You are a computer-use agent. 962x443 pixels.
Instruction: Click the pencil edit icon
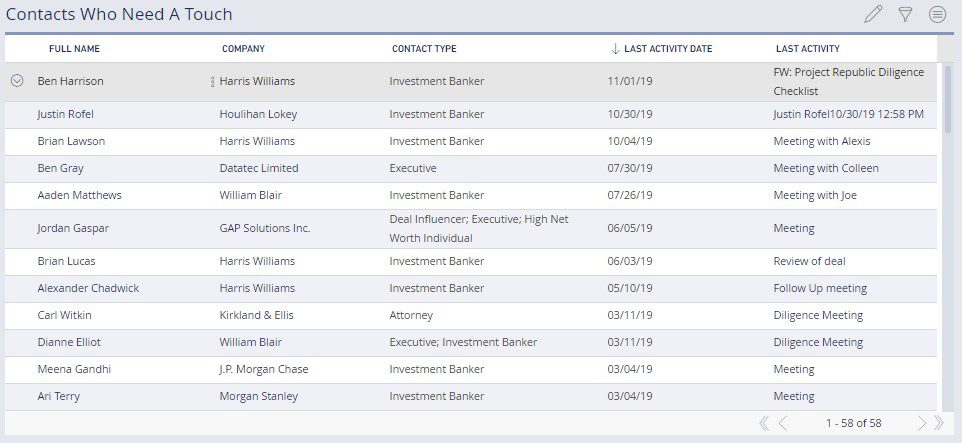(x=873, y=14)
